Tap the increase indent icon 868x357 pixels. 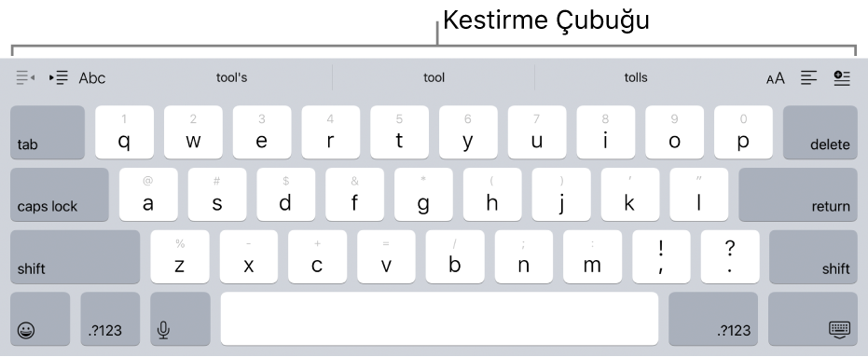[59, 77]
